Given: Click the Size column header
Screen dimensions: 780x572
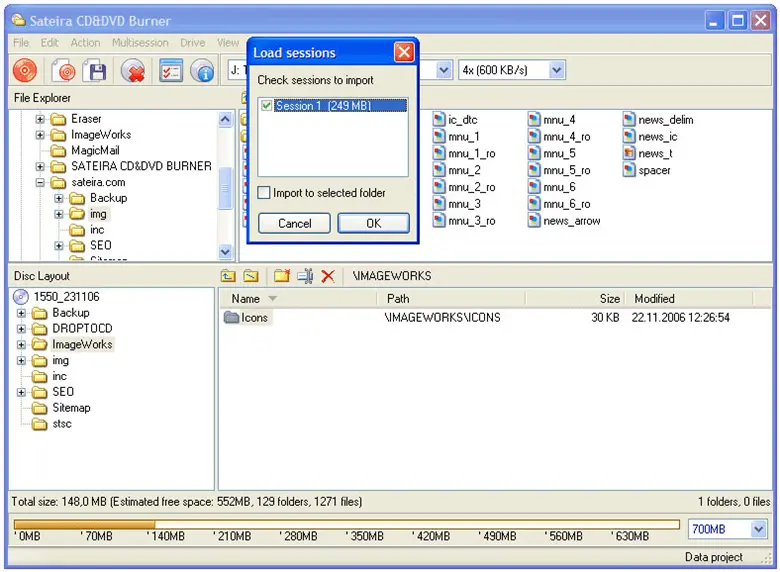Looking at the screenshot, I should 609,298.
